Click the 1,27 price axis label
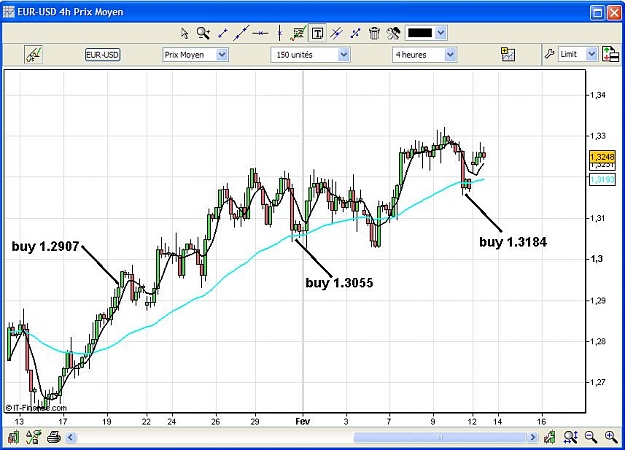Image resolution: width=625 pixels, height=450 pixels. pos(598,382)
